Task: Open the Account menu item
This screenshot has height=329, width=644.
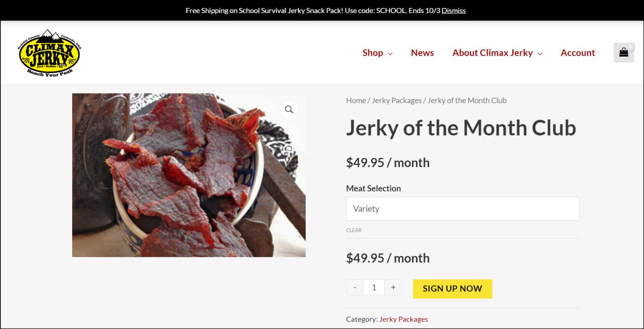Action: point(578,52)
